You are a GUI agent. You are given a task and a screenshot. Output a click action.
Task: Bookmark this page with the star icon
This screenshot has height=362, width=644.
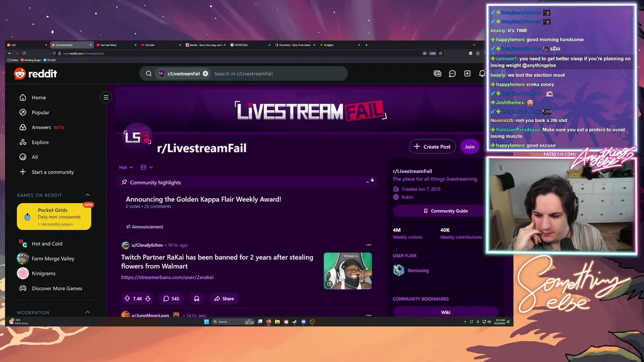[441, 53]
